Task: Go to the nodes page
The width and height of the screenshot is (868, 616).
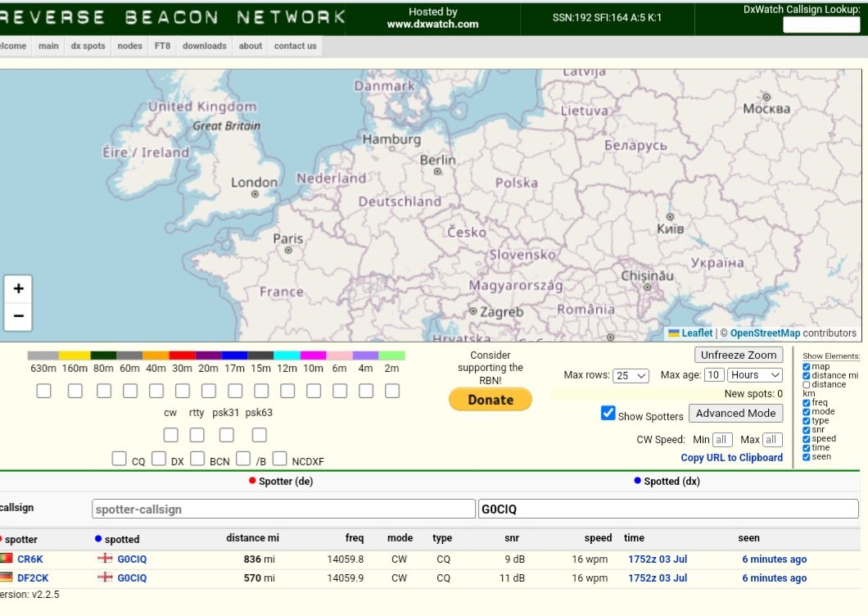Action: pyautogui.click(x=129, y=46)
